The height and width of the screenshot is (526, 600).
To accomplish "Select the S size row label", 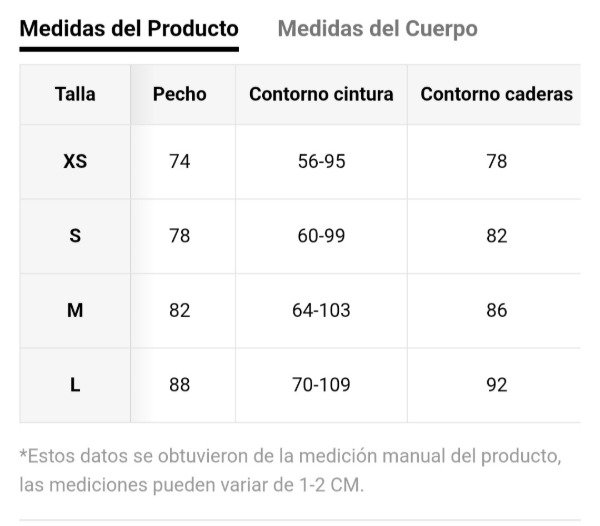I will [x=75, y=236].
